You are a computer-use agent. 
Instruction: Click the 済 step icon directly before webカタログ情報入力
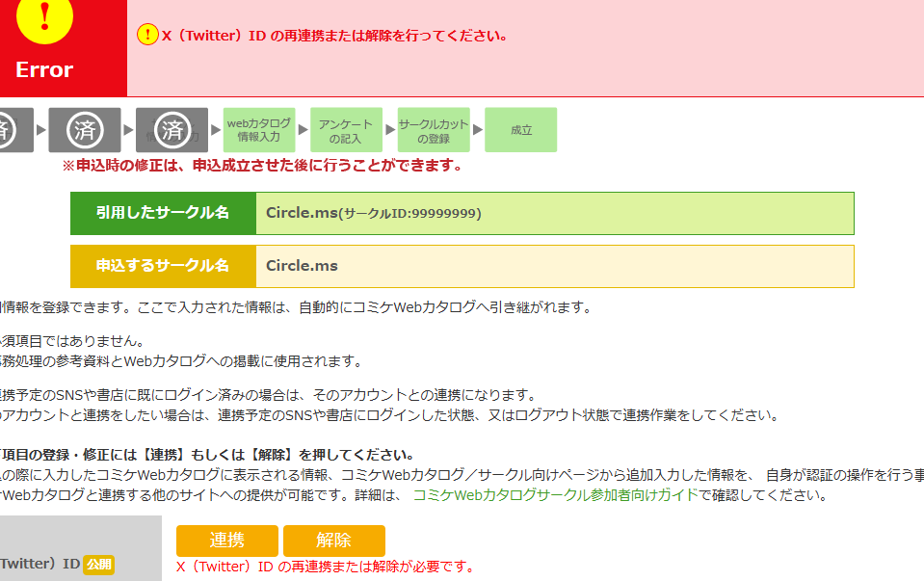tap(172, 130)
